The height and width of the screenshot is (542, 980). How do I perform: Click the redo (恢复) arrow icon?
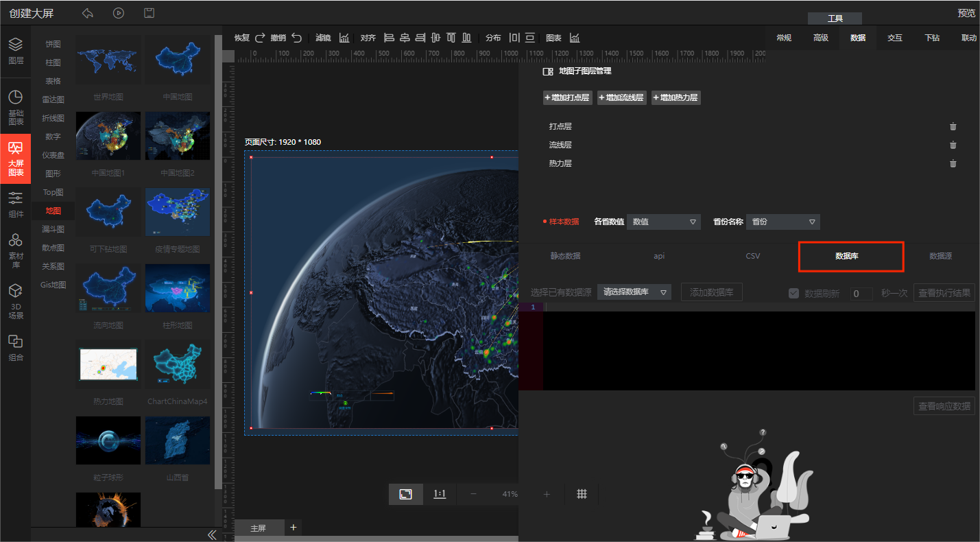(260, 38)
